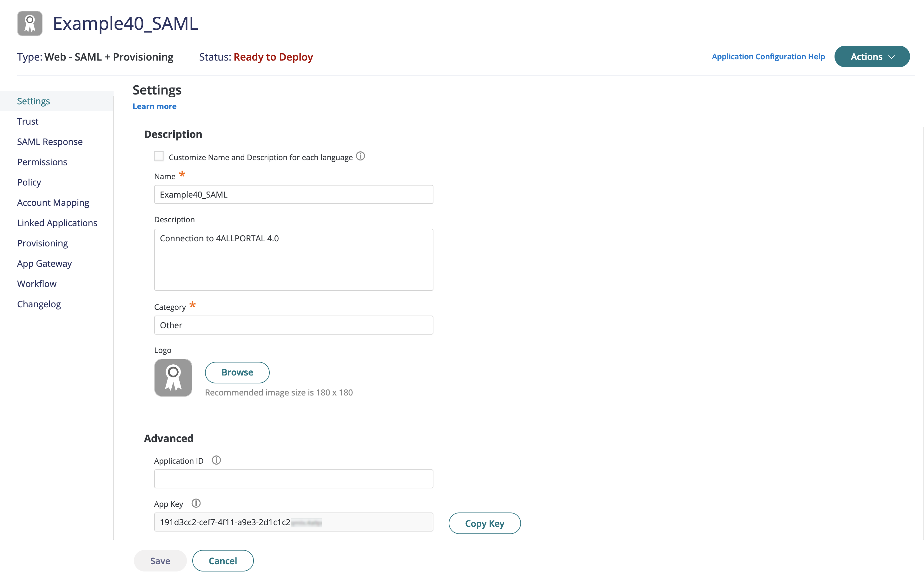This screenshot has width=924, height=581.
Task: Click Browse to upload a logo
Action: click(x=237, y=372)
